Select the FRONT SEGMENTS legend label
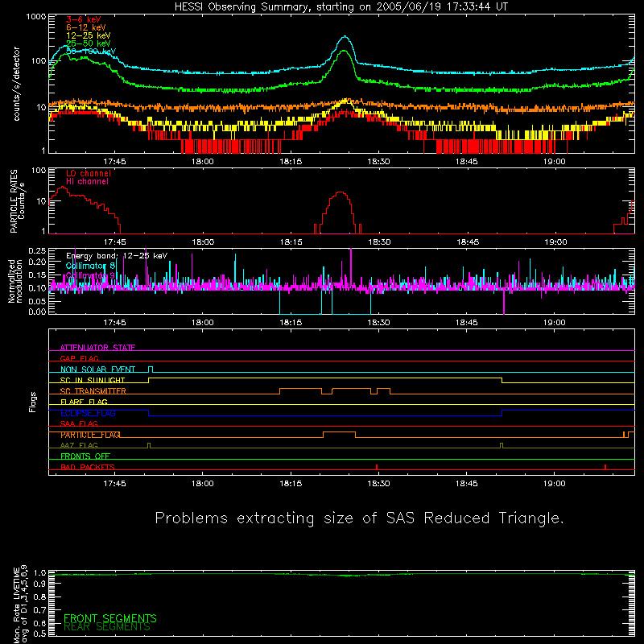The width and height of the screenshot is (644, 644). pos(110,618)
